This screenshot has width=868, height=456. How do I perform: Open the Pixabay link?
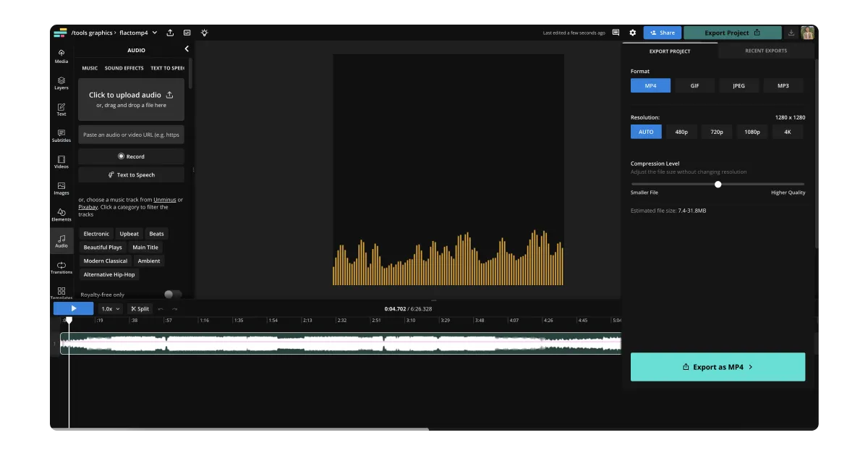88,207
